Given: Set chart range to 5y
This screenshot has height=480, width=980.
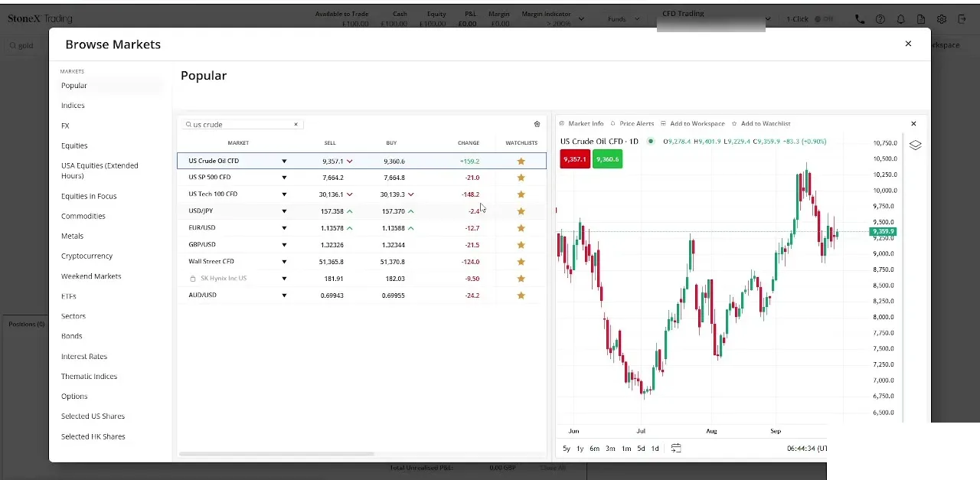Looking at the screenshot, I should pyautogui.click(x=567, y=449).
